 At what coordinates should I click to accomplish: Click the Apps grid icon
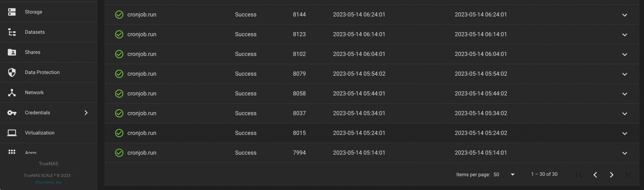click(x=12, y=152)
